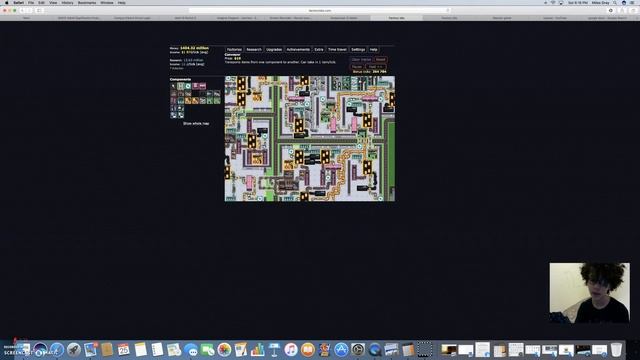Open Siri from the Dock
The width and height of the screenshot is (640, 360).
click(40, 350)
